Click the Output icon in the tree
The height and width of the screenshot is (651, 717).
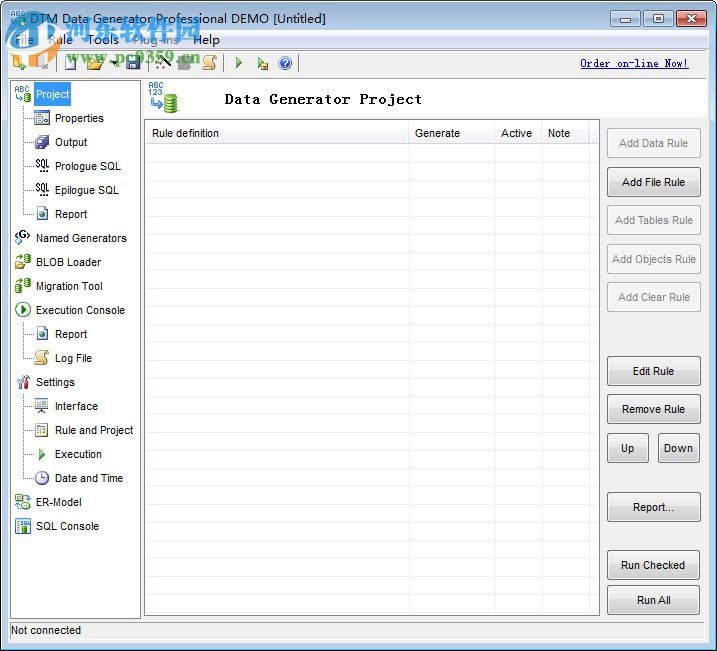(42, 142)
